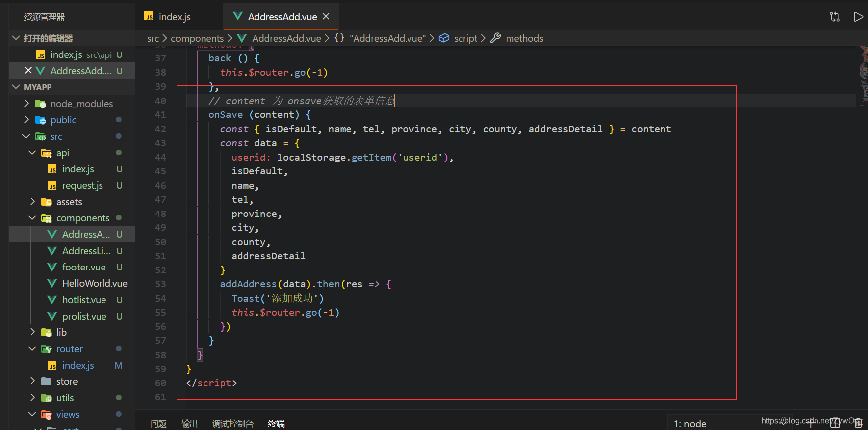Image resolution: width=868 pixels, height=430 pixels.
Task: Click components in the breadcrumb
Action: tap(197, 38)
